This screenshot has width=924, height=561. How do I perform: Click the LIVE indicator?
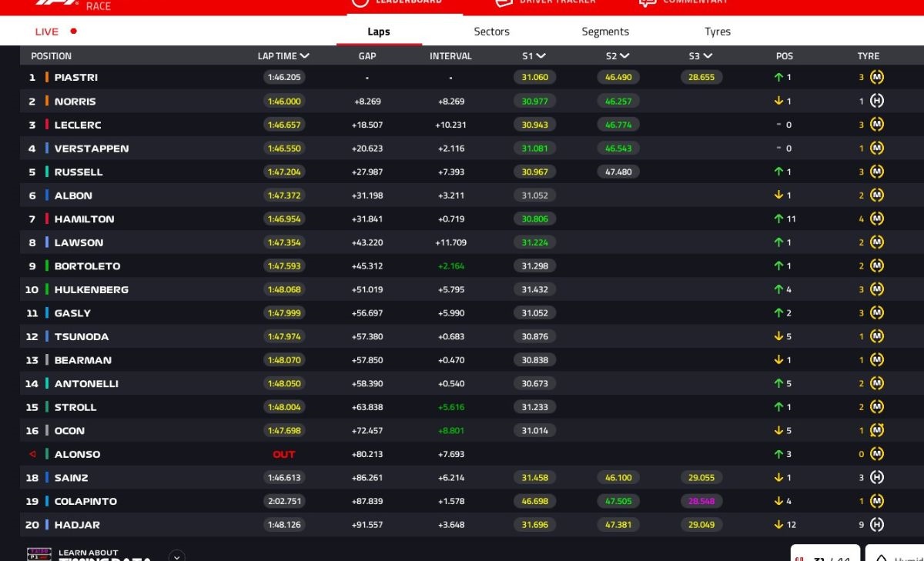[x=55, y=32]
